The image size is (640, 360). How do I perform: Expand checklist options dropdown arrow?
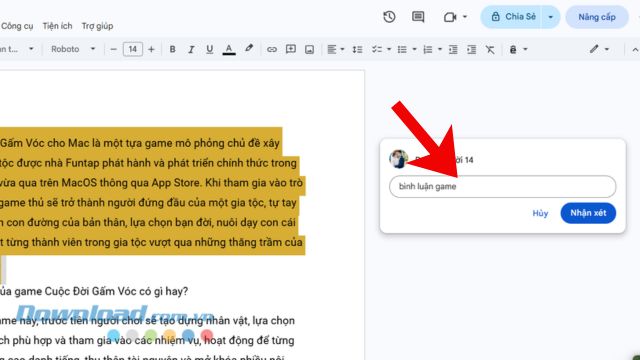(x=389, y=49)
